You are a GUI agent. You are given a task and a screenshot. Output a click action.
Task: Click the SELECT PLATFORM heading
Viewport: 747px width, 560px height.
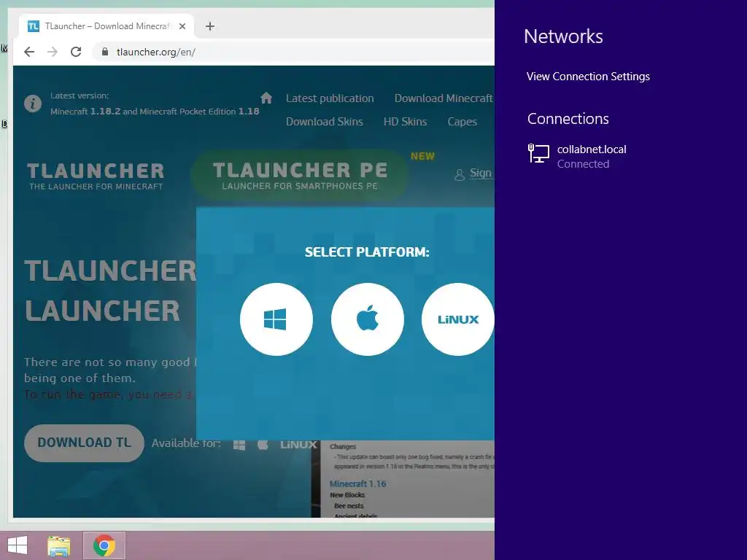367,252
